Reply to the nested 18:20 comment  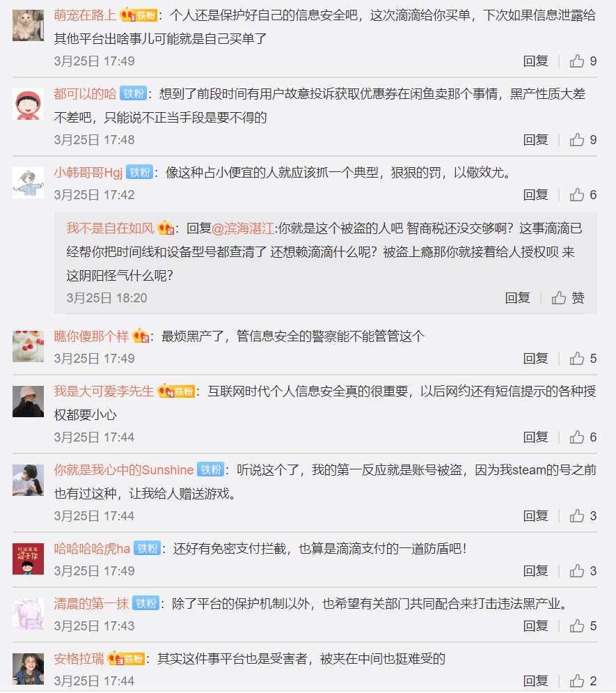518,298
